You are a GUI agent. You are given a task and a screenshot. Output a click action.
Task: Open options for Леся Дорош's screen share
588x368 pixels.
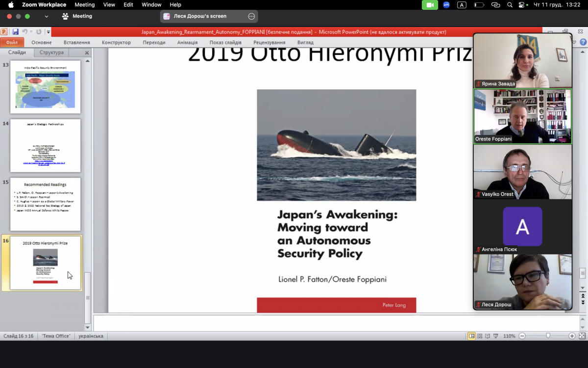click(x=251, y=16)
